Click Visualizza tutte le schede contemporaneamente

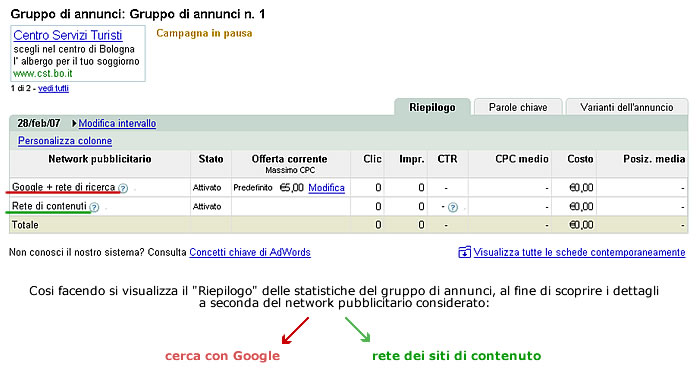(579, 252)
